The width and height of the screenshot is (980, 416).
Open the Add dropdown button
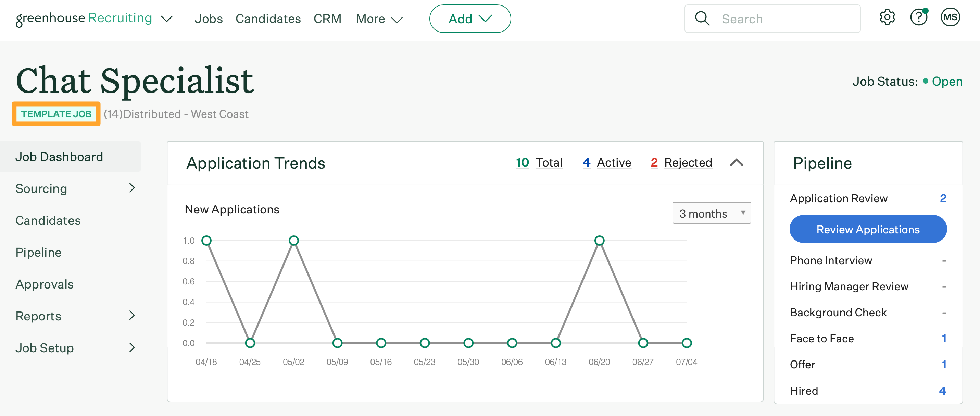point(470,19)
